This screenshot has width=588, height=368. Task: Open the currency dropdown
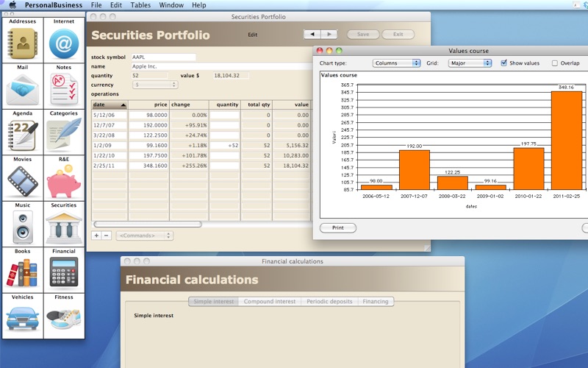[155, 85]
